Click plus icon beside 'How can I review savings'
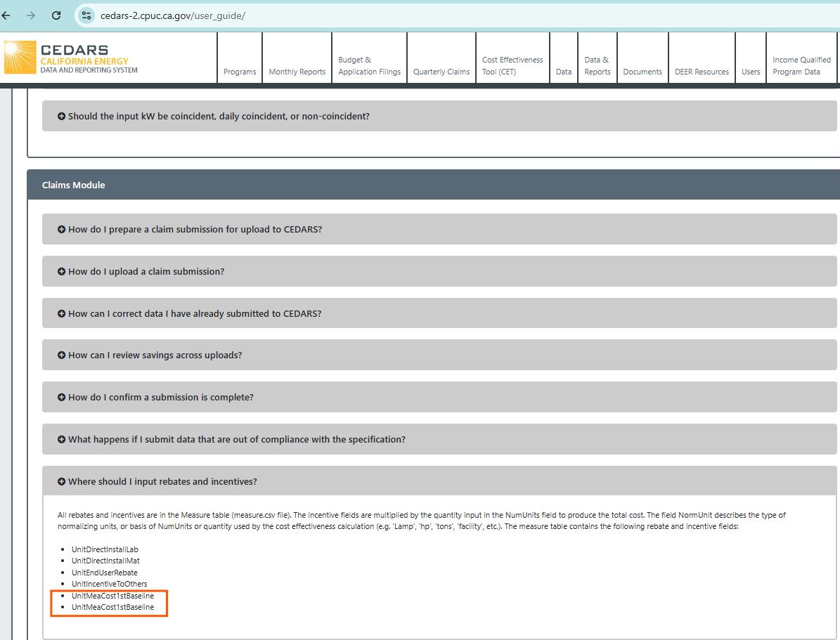This screenshot has width=840, height=640. 62,355
